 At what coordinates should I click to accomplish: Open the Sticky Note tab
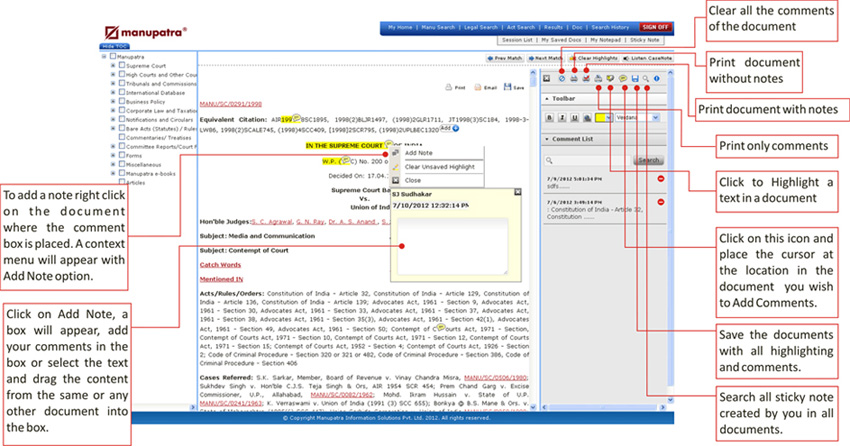point(645,40)
